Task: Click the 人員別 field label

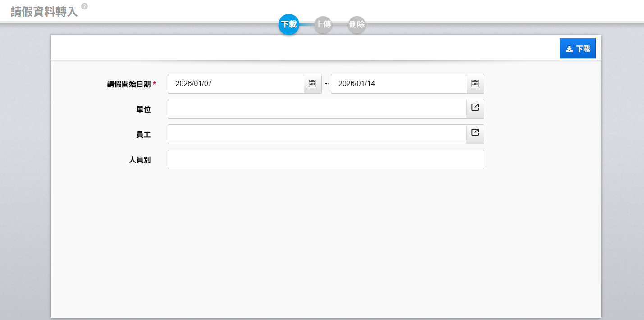Action: coord(140,160)
